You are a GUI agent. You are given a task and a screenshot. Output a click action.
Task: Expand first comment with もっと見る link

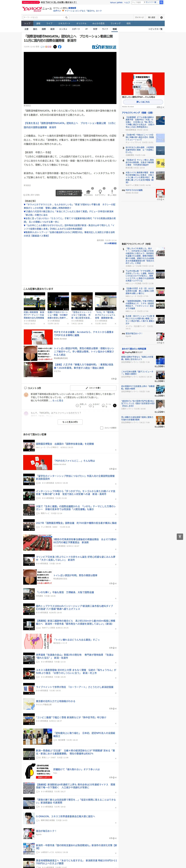[58, 401]
